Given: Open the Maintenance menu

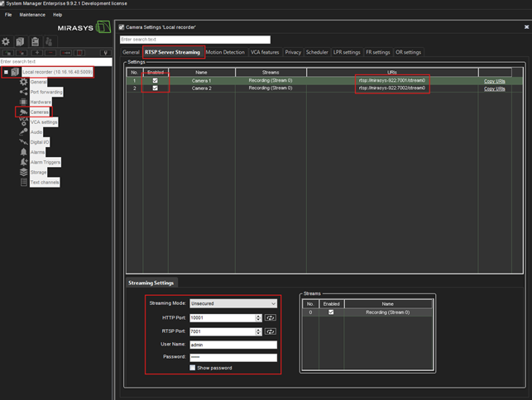Looking at the screenshot, I should (x=32, y=15).
